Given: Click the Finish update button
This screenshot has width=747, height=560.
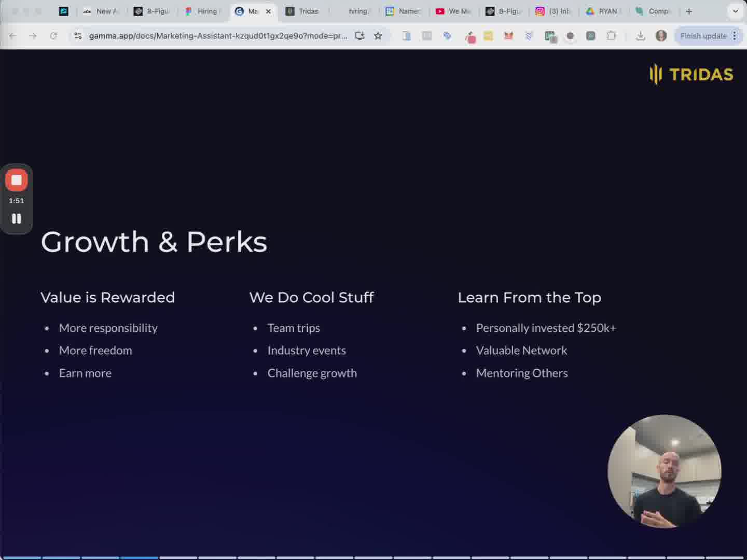Looking at the screenshot, I should [x=703, y=36].
